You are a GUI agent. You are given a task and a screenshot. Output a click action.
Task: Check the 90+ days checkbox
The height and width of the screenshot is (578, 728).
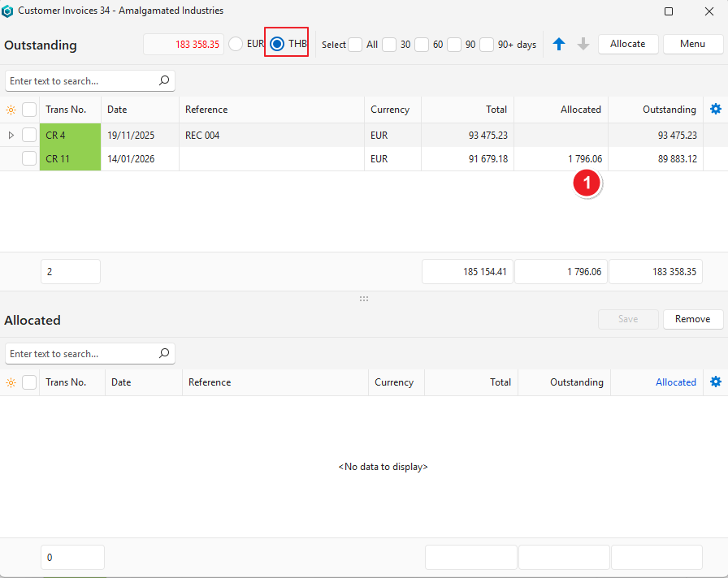pos(487,45)
